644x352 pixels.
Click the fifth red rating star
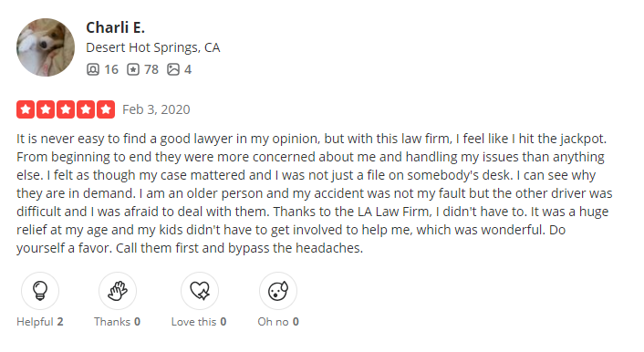pyautogui.click(x=106, y=109)
